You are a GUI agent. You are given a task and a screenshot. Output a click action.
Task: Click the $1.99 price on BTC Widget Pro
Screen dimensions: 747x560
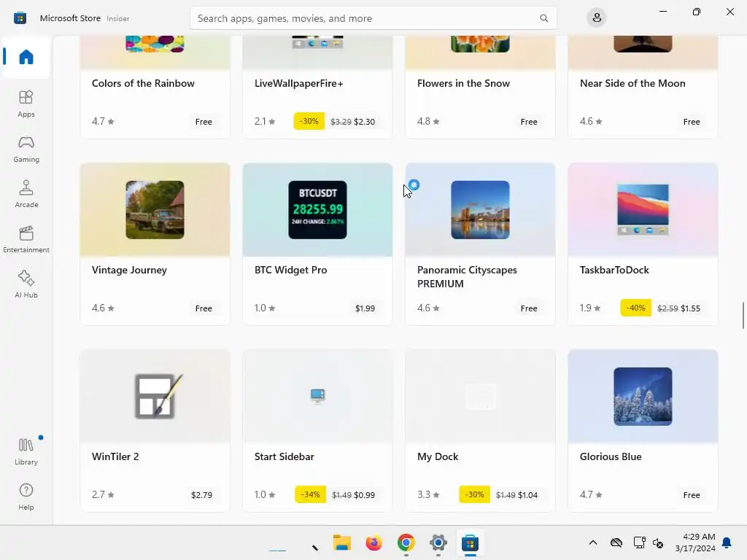pos(365,308)
